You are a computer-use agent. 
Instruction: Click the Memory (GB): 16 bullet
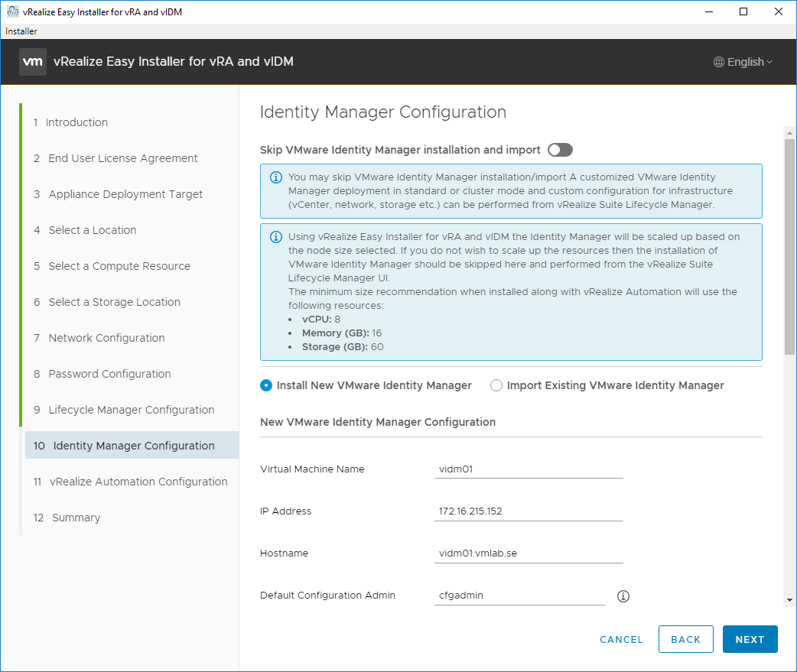point(342,333)
